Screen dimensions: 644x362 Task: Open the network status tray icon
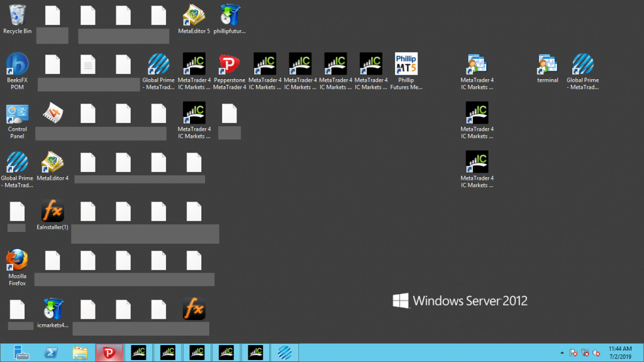(586, 353)
